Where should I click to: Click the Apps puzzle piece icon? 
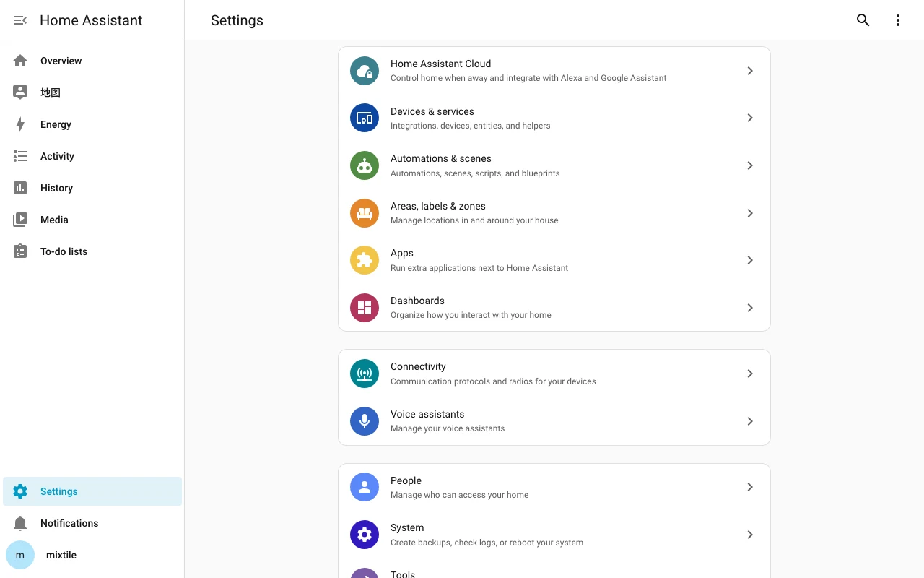coord(365,260)
